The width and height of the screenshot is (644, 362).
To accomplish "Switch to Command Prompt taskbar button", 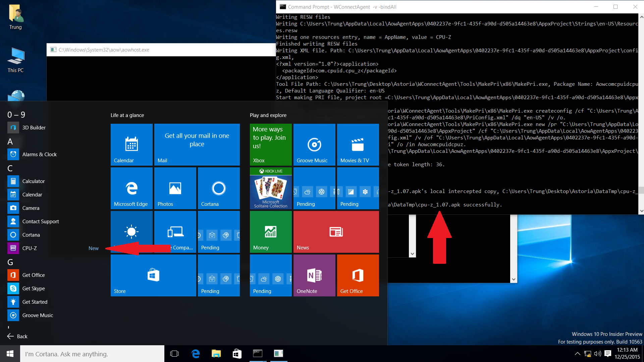I will tap(258, 354).
